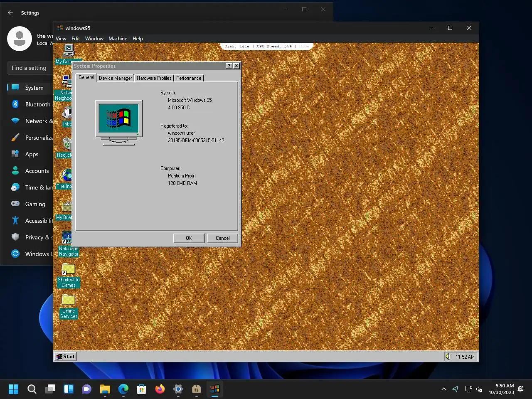Viewport: 532px width, 399px height.
Task: Open the Windows 11 Start menu
Action: click(x=14, y=389)
